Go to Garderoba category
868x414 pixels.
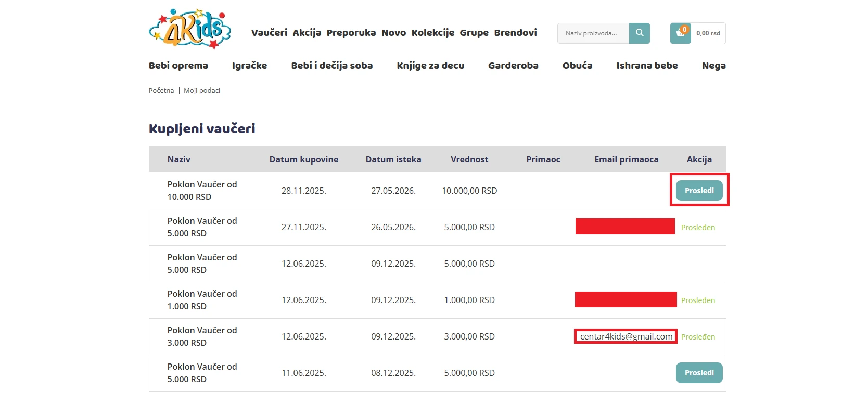(513, 66)
